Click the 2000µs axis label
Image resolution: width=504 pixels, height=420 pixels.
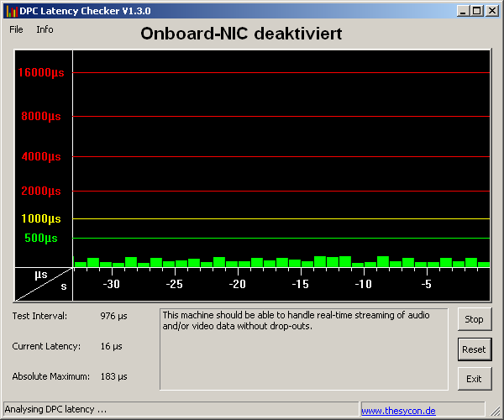tap(41, 191)
